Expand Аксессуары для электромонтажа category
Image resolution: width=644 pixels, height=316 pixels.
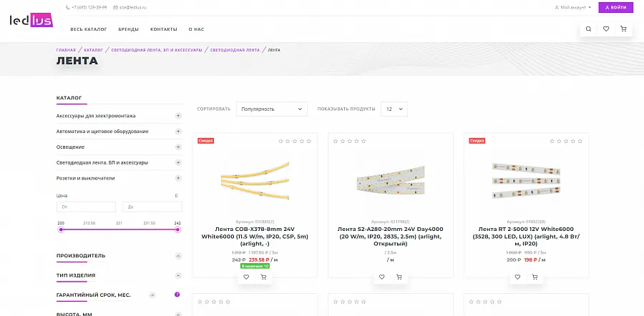click(178, 116)
